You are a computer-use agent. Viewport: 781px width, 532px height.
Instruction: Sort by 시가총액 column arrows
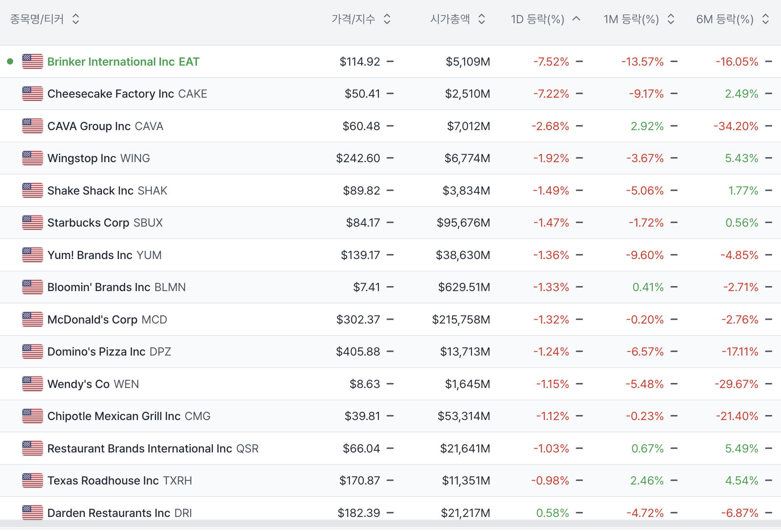(x=481, y=19)
